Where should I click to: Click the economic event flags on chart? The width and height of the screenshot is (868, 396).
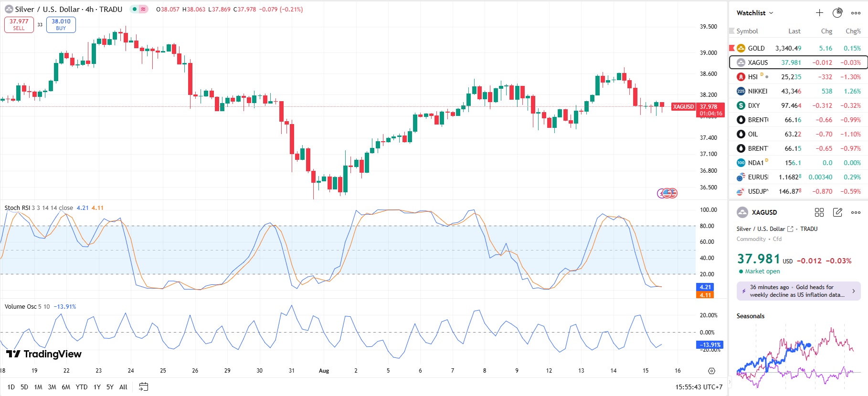tap(667, 193)
